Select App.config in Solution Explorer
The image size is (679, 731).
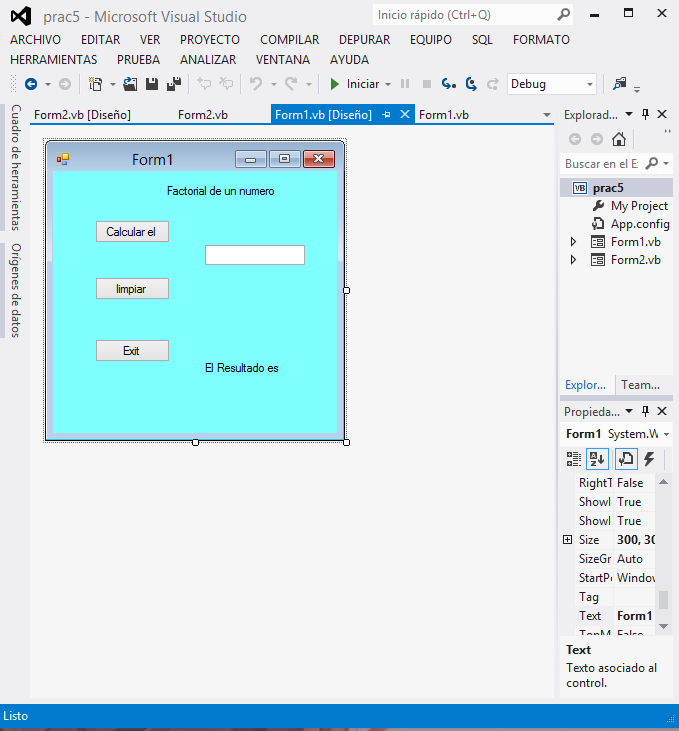tap(640, 224)
